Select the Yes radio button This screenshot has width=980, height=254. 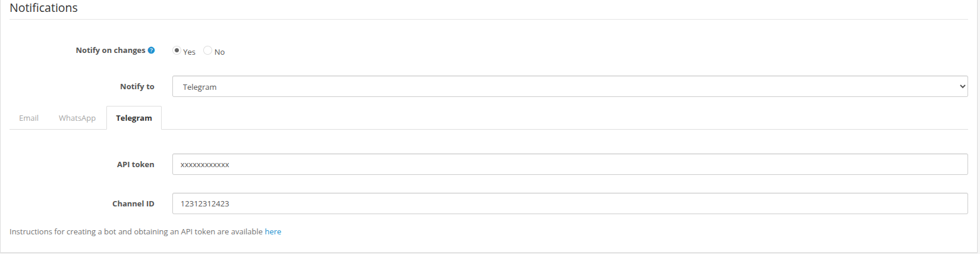177,51
